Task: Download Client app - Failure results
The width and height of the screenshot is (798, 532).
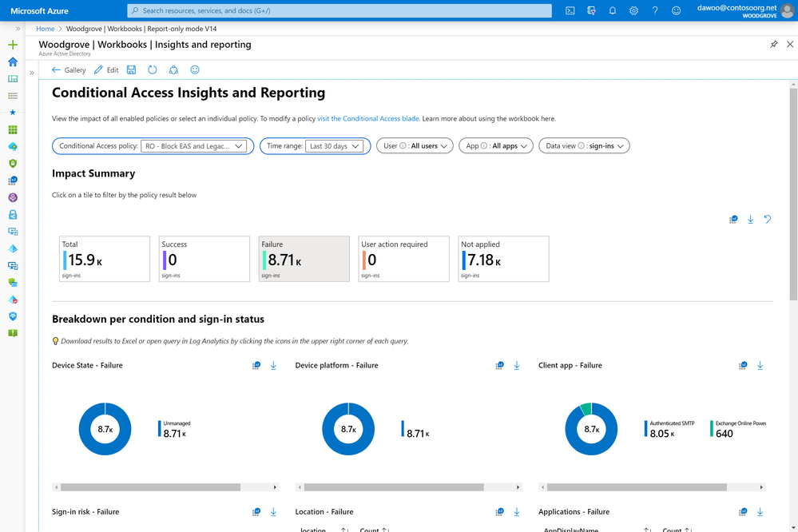Action: (x=760, y=366)
